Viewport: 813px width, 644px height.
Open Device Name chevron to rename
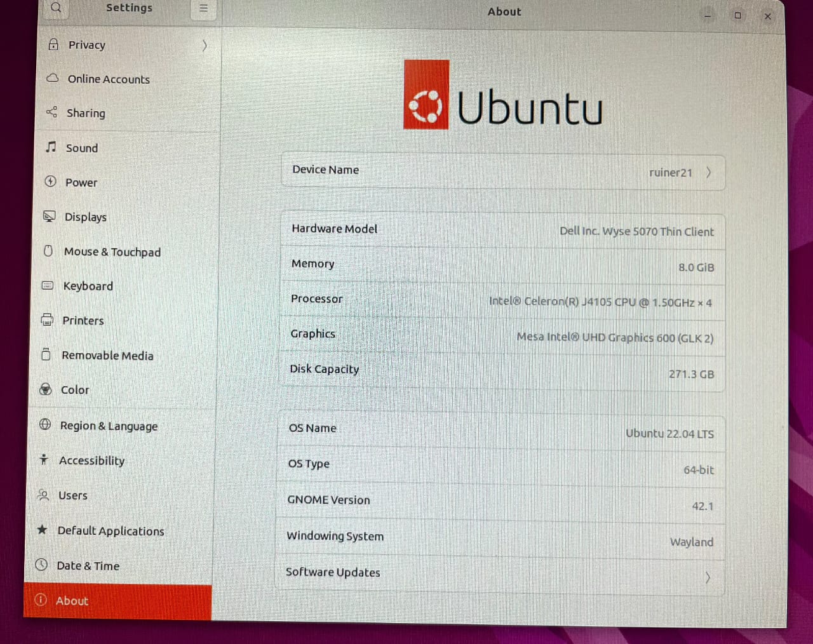708,172
